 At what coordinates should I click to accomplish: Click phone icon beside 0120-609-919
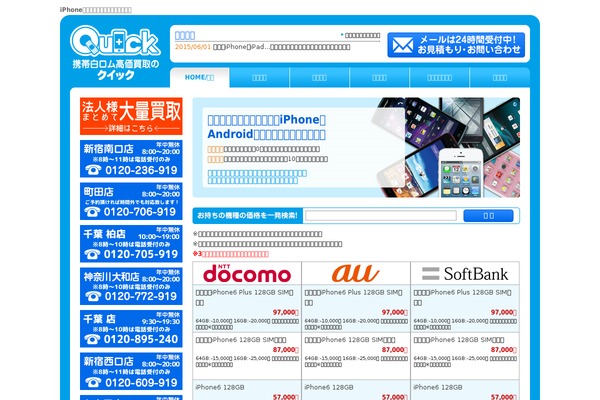coord(93,382)
